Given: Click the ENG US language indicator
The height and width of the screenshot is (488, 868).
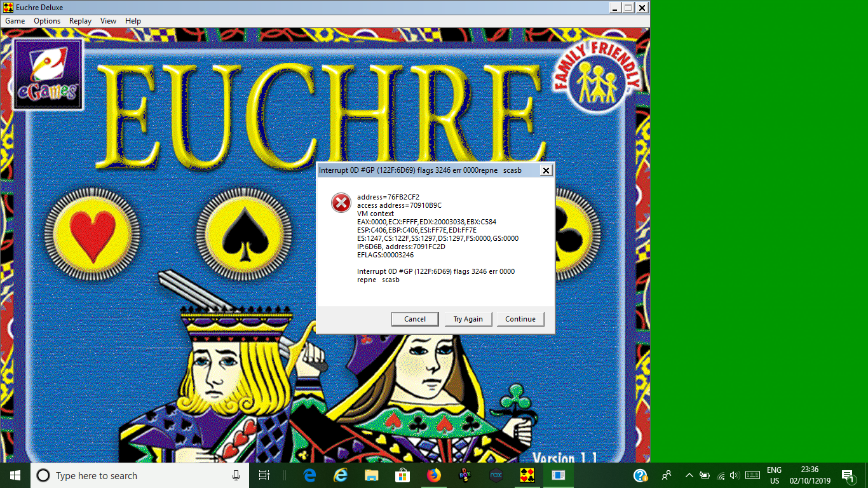Looking at the screenshot, I should point(774,475).
